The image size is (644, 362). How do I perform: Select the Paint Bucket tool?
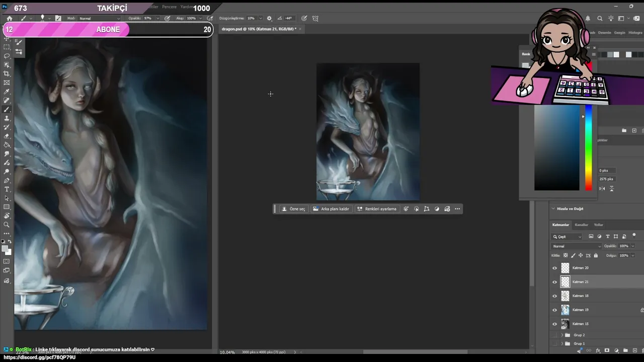[x=7, y=145]
